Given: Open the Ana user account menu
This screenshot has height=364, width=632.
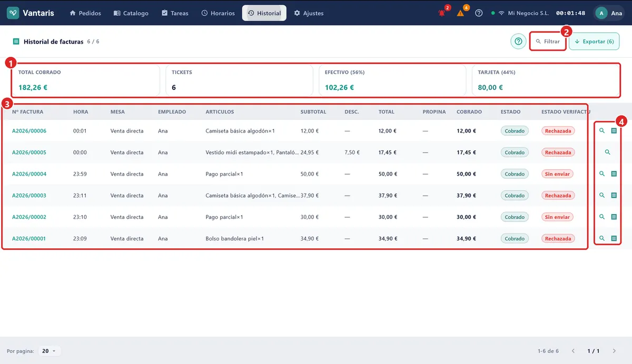Looking at the screenshot, I should 609,13.
